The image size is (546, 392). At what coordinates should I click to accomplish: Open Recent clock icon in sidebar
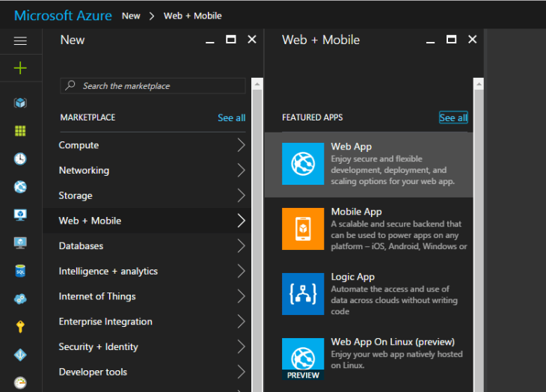point(20,159)
